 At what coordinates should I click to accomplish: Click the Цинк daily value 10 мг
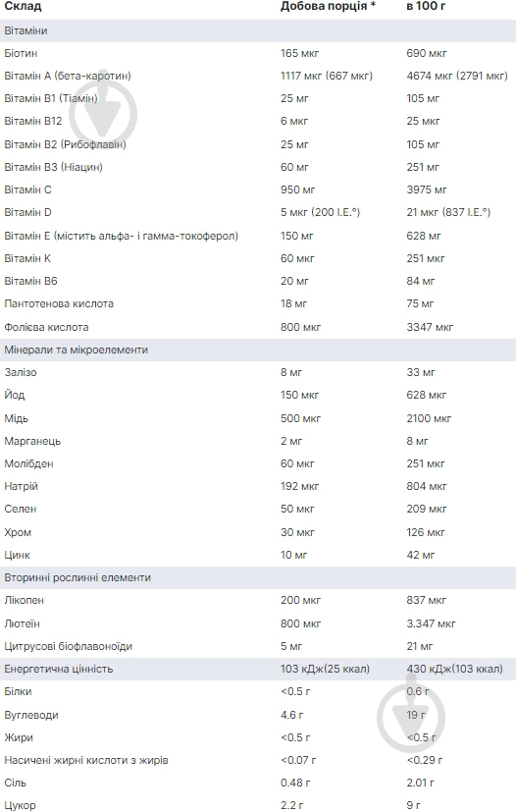coord(293,555)
